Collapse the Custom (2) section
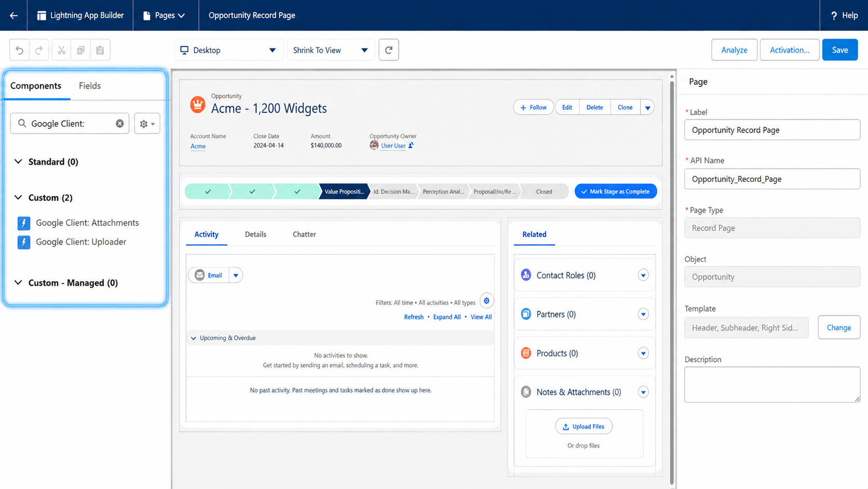868x489 pixels. (18, 197)
